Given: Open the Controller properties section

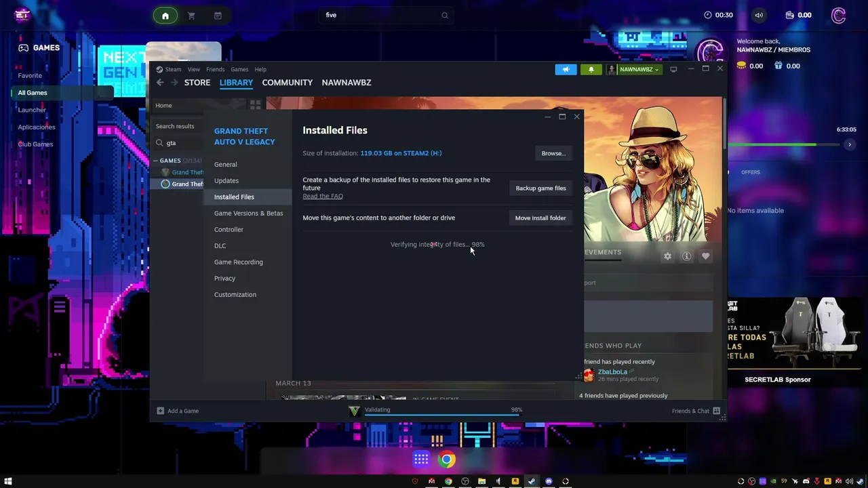Looking at the screenshot, I should click(229, 229).
